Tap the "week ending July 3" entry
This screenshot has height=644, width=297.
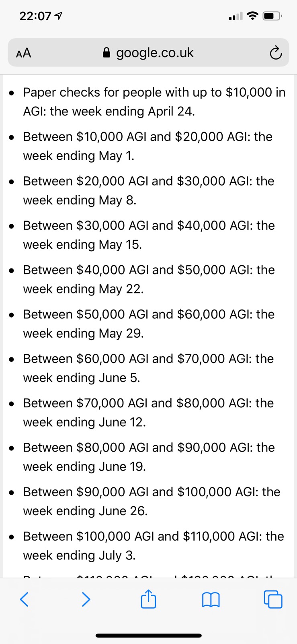pyautogui.click(x=79, y=555)
